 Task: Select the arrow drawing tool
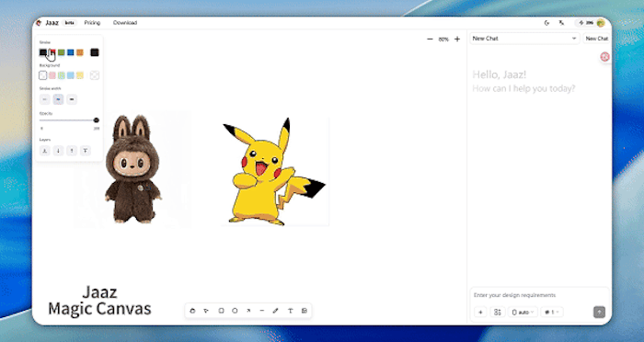point(248,311)
